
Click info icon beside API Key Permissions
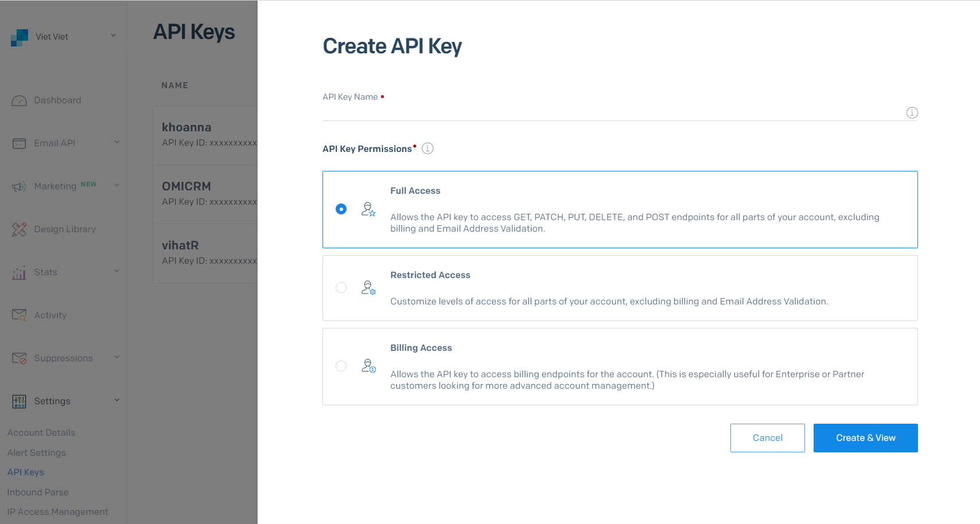point(427,148)
